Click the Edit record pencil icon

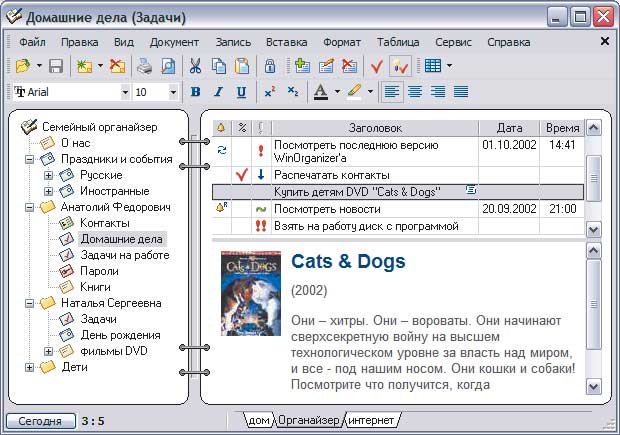pyautogui.click(x=326, y=66)
